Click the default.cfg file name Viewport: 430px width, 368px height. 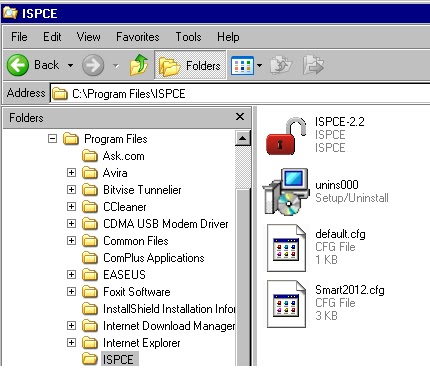[x=340, y=234]
